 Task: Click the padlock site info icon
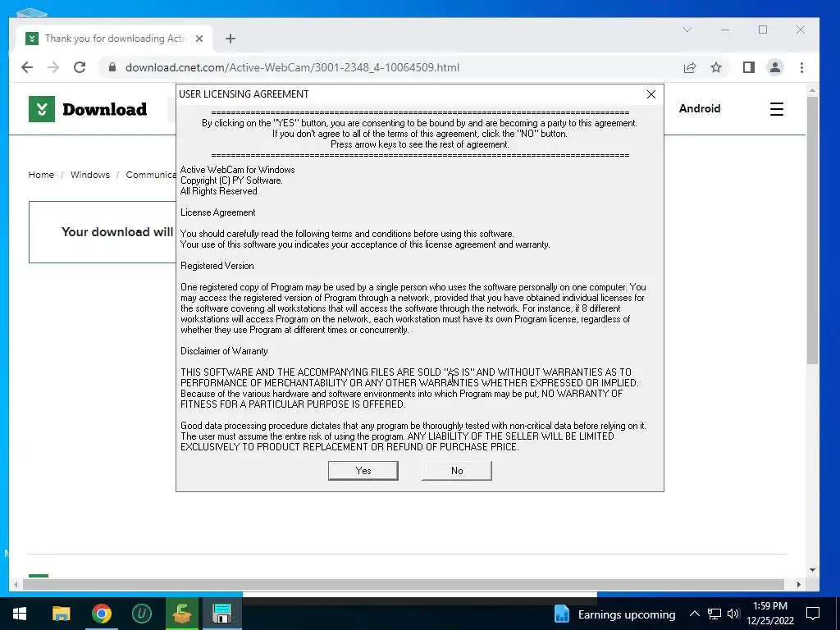(112, 67)
